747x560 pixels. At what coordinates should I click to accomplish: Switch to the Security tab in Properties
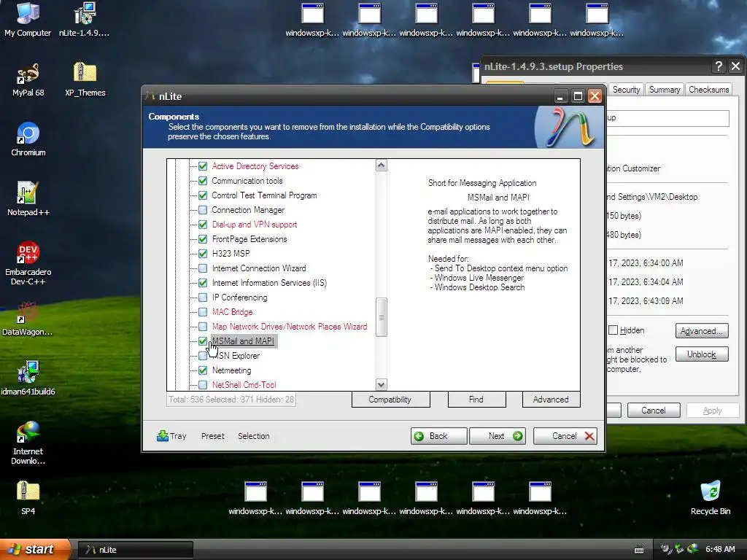(626, 90)
